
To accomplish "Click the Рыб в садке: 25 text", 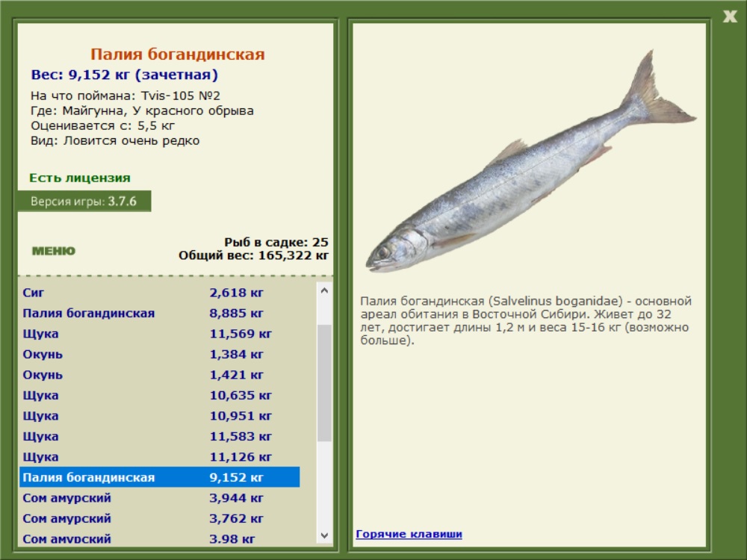I will click(x=276, y=242).
